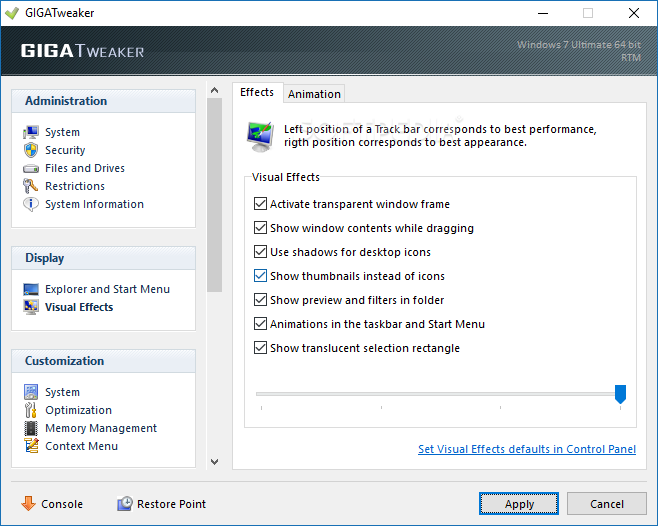Open Memory Management section
This screenshot has height=526, width=658.
[x=101, y=428]
